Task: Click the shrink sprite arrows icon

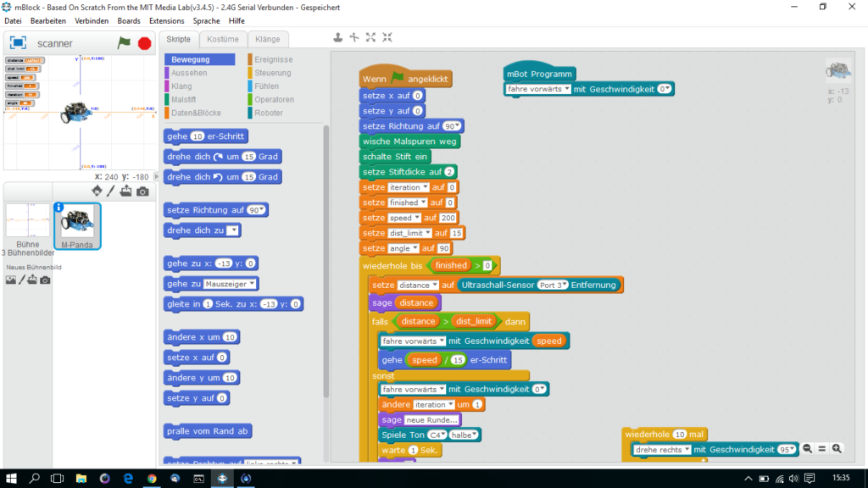Action: pos(387,37)
